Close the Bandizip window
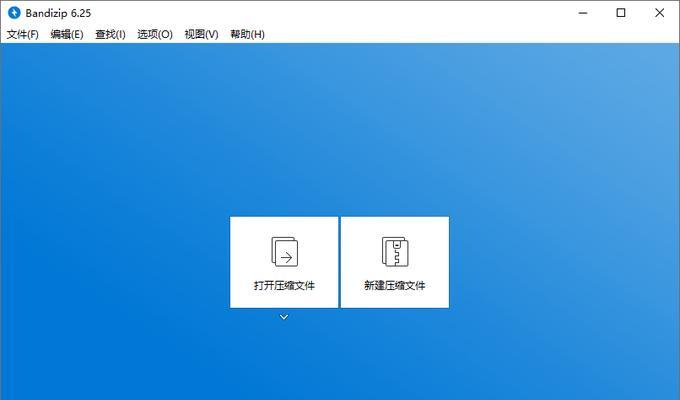The width and height of the screenshot is (680, 400). [660, 13]
